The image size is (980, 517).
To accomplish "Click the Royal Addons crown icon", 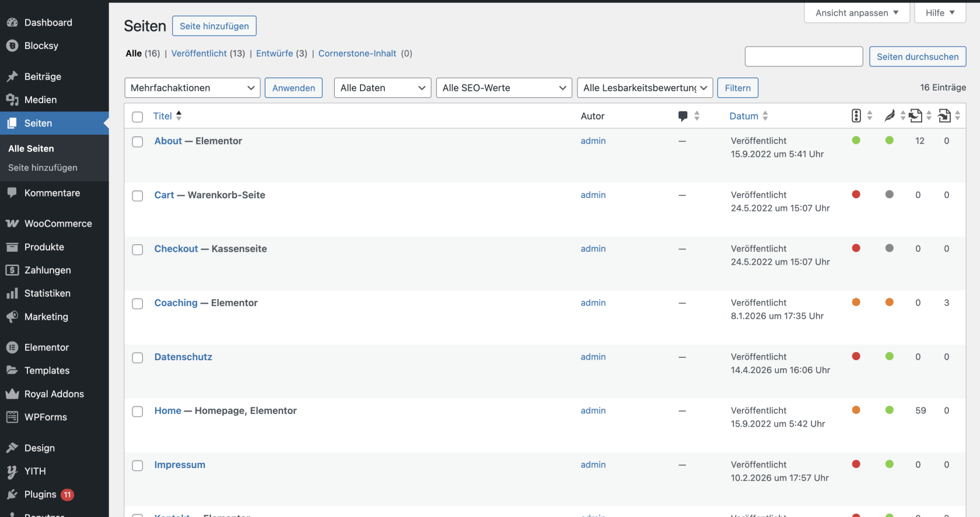I will [12, 394].
